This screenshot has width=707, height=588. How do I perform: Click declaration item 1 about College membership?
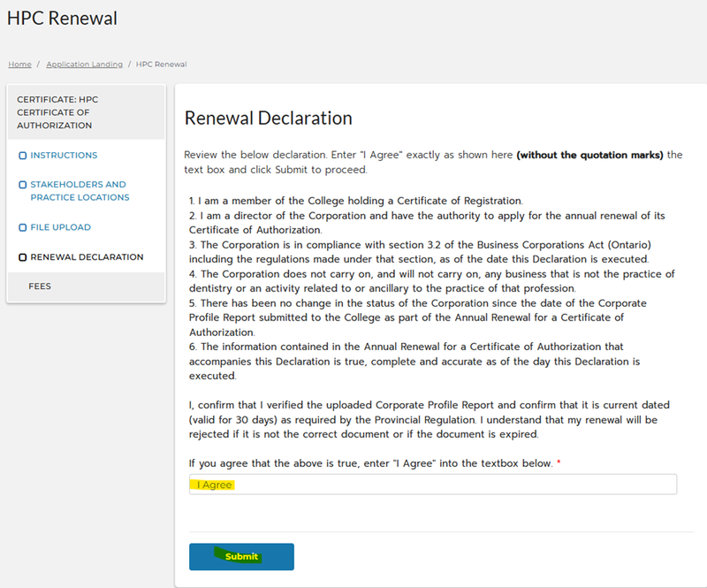pos(356,201)
